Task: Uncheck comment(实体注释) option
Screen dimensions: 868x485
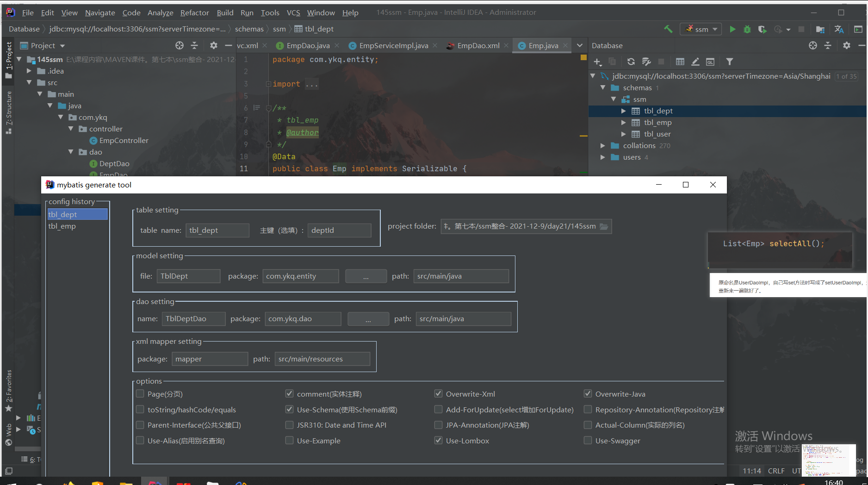Action: coord(289,394)
